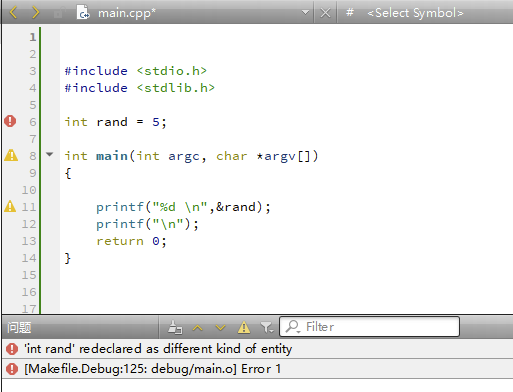Clear the issues list with broom icon
The image size is (513, 392).
coord(175,327)
